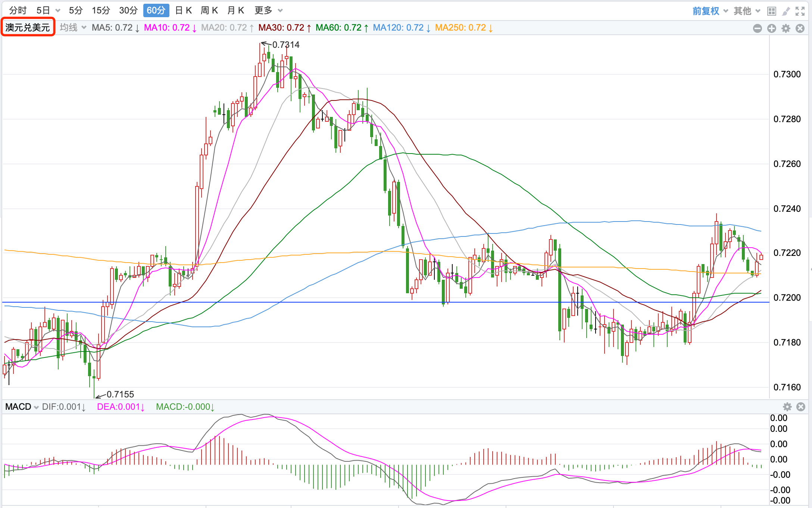Select the 60分 timeframe tab
Screen dimensions: 812x508
click(156, 10)
